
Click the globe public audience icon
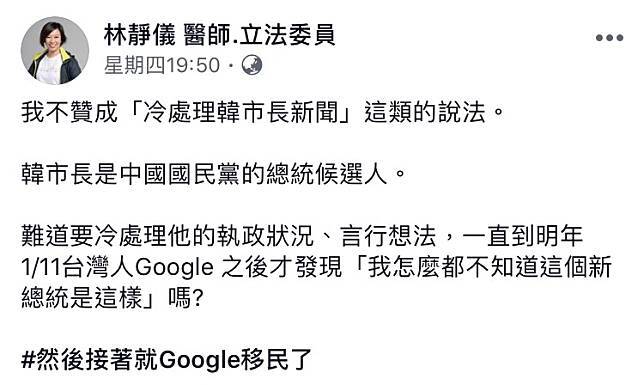click(252, 65)
